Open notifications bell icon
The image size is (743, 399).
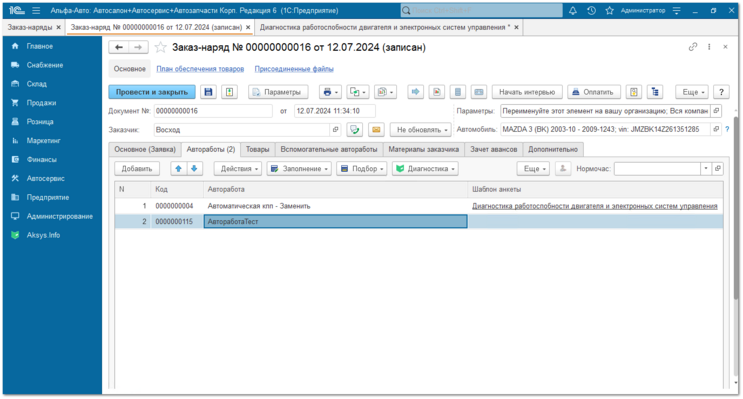coord(572,10)
